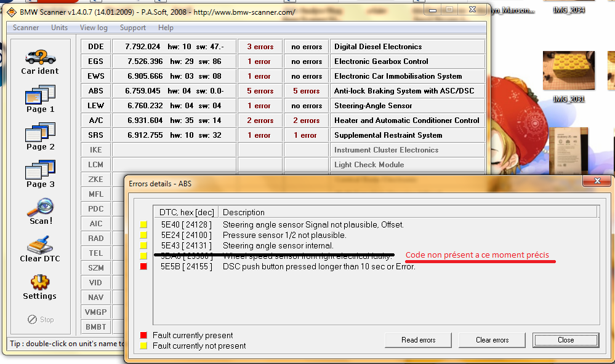Image resolution: width=615 pixels, height=364 pixels.
Task: Select SZM unit button
Action: [96, 268]
